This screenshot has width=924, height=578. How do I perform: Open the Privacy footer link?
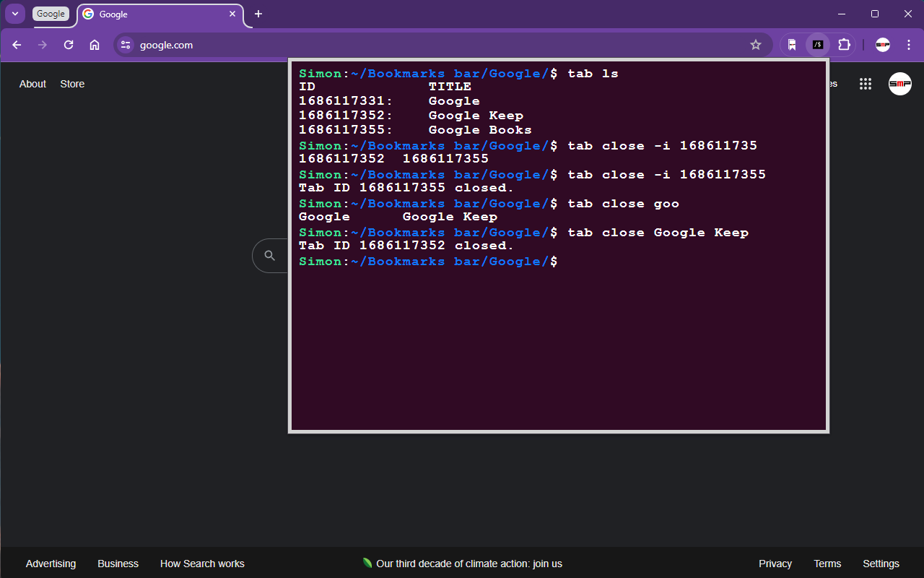tap(775, 564)
